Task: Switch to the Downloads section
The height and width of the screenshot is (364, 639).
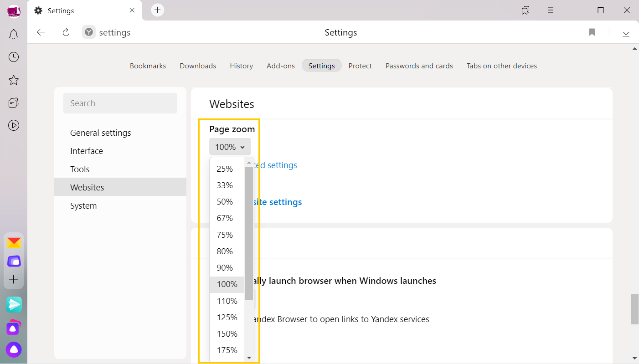Action: click(x=198, y=66)
